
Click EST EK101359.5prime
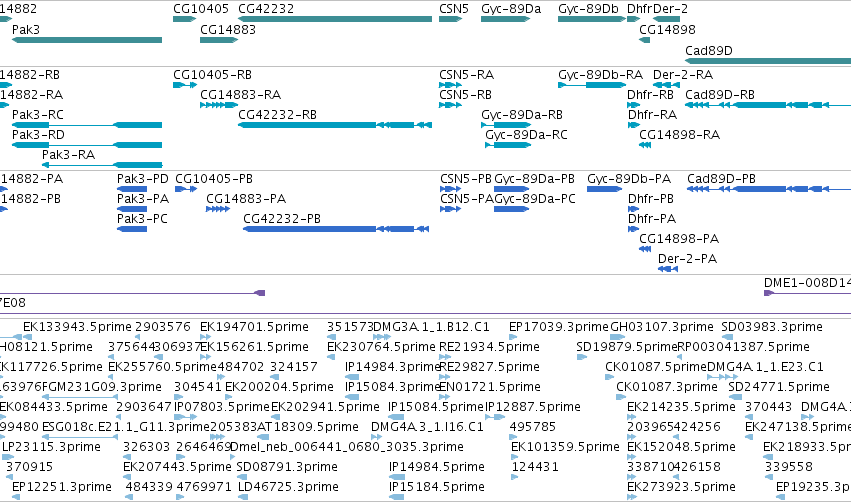coord(515,457)
